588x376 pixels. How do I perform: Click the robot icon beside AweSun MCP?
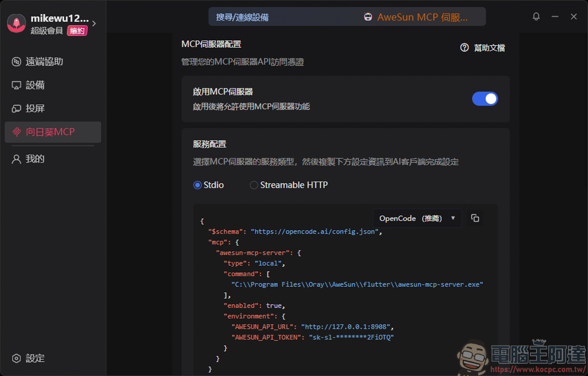(x=368, y=17)
